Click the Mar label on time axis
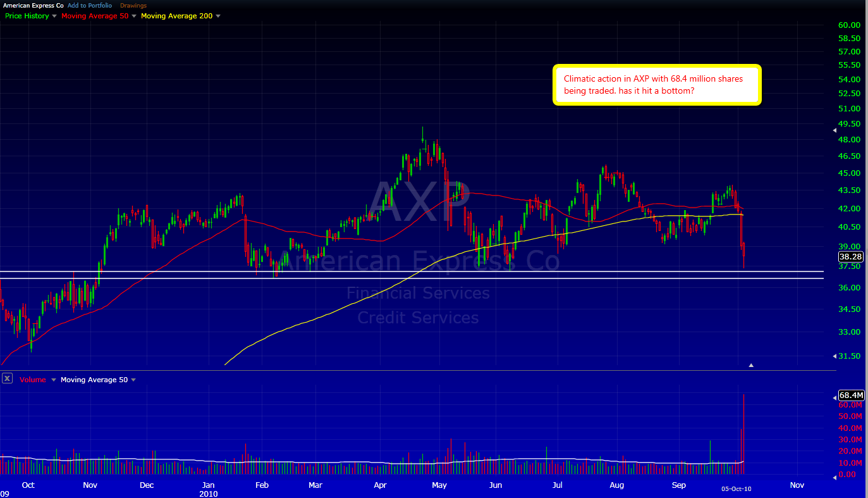This screenshot has height=498, width=868. 315,485
